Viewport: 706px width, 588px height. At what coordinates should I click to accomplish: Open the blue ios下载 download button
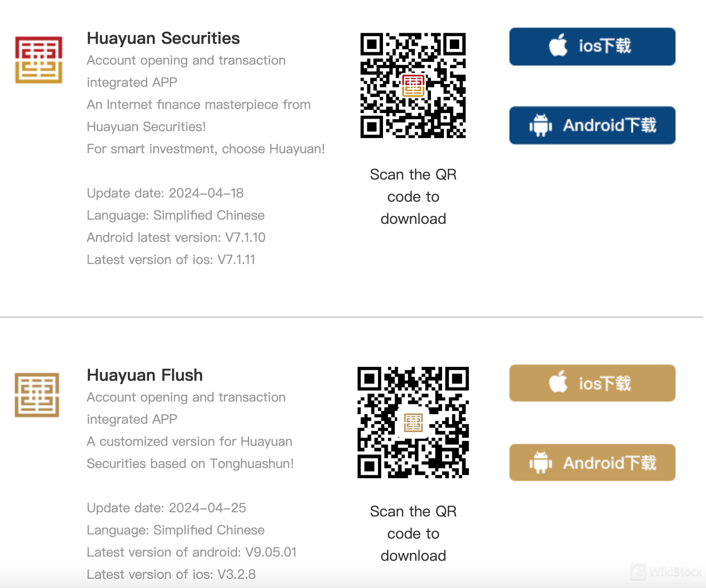point(592,46)
